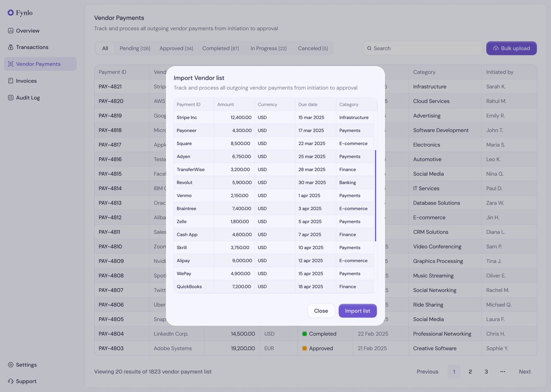Select the Braintree vendor row
551x392 pixels.
(274, 208)
